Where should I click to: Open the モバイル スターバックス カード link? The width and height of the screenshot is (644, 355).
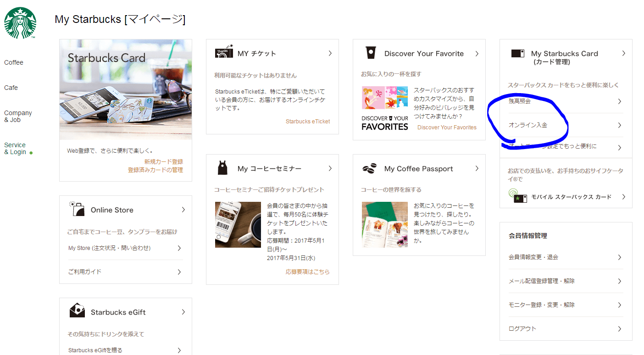point(571,197)
